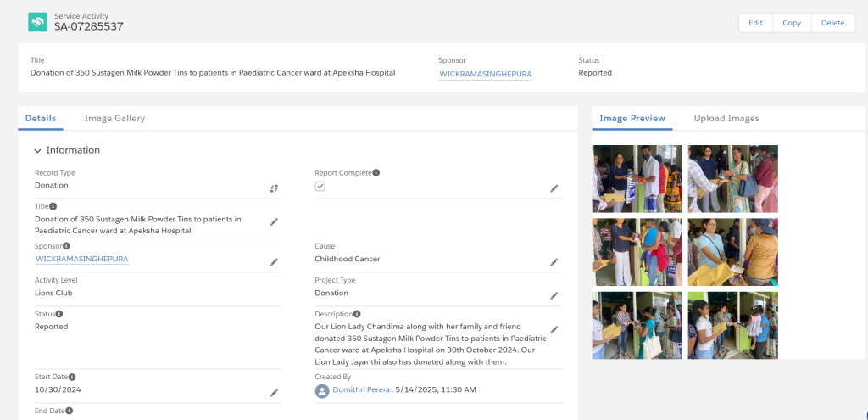Select the Details tab

coord(41,118)
